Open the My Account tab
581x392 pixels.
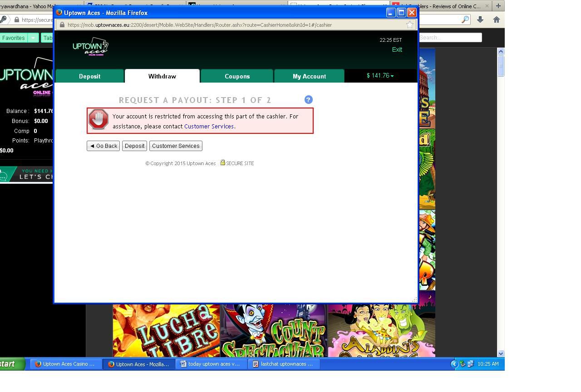point(309,76)
